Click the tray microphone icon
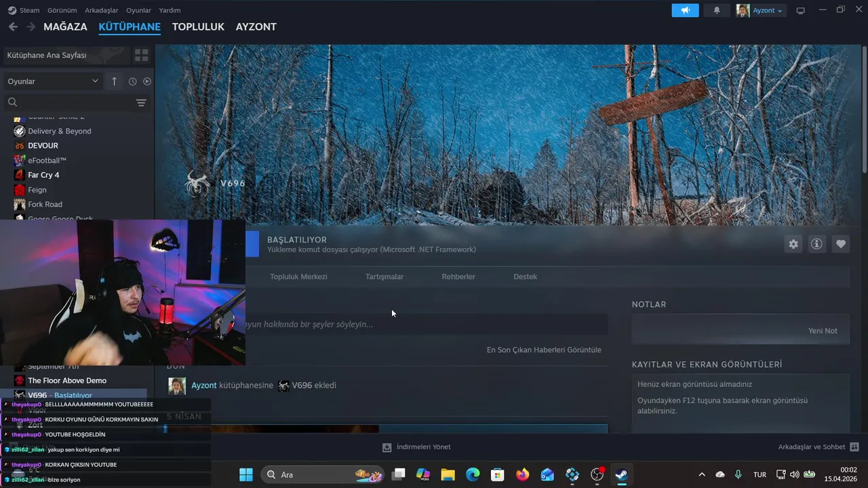Image resolution: width=868 pixels, height=488 pixels. [x=738, y=474]
